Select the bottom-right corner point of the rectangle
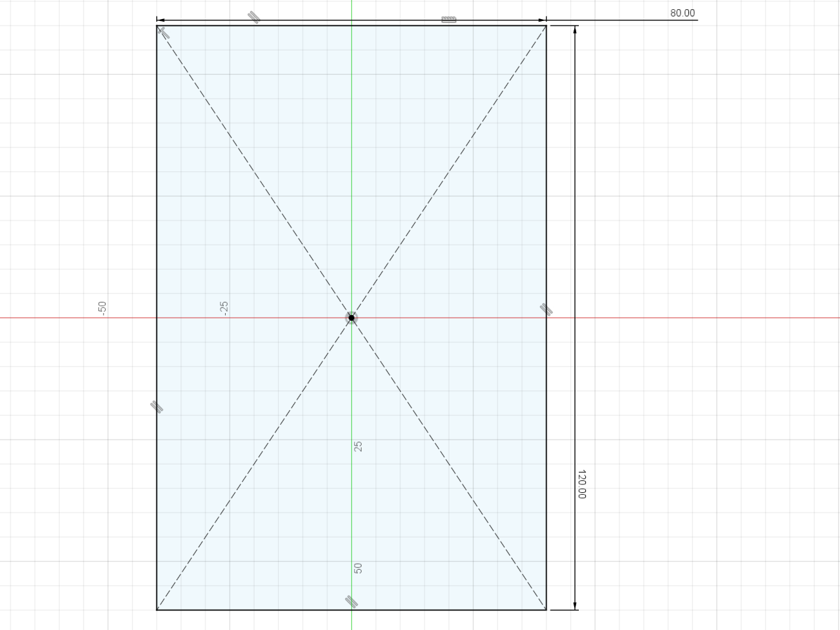This screenshot has height=630, width=840. click(x=546, y=610)
